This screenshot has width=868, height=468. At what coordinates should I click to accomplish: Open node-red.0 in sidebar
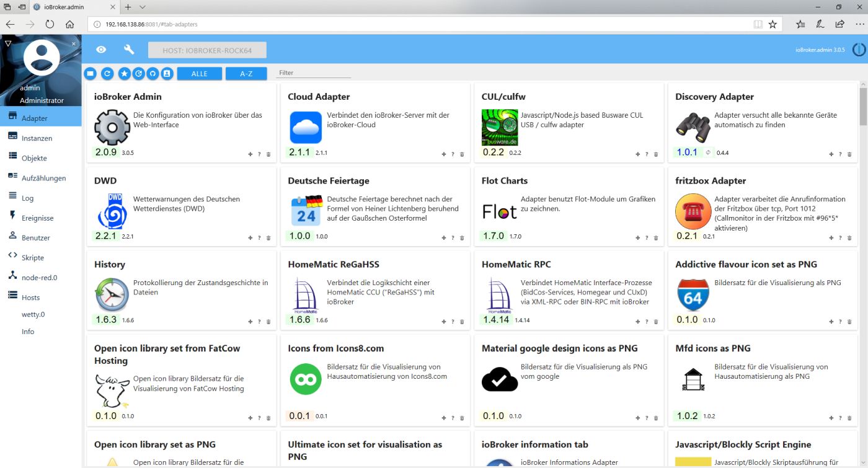pyautogui.click(x=41, y=277)
